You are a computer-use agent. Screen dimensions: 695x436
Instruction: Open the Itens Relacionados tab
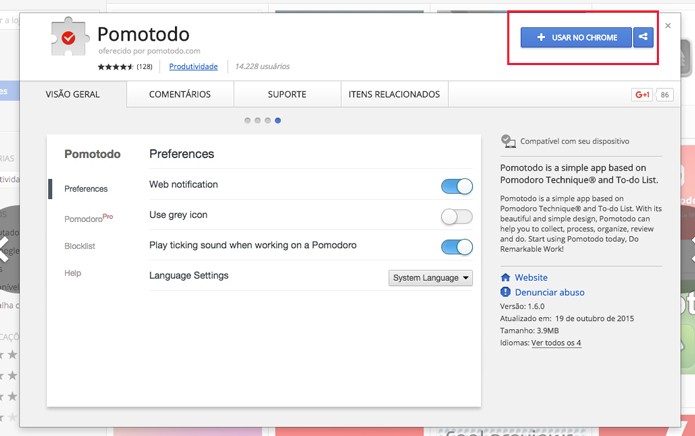click(x=394, y=94)
